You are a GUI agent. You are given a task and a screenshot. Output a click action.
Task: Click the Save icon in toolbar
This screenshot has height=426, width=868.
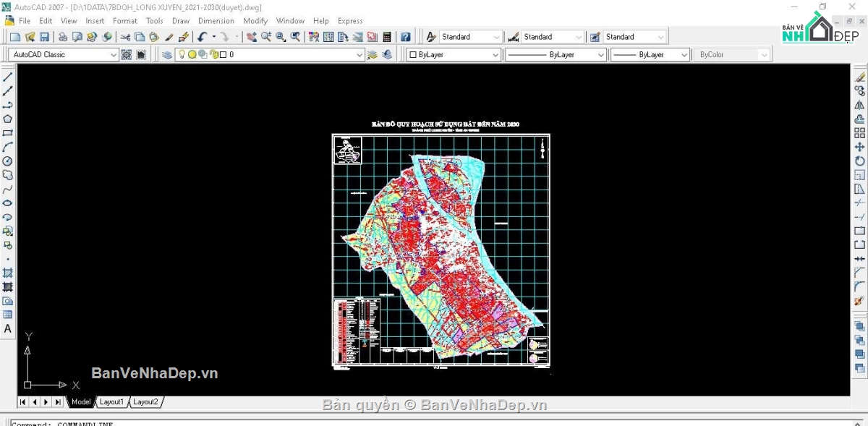coord(44,37)
